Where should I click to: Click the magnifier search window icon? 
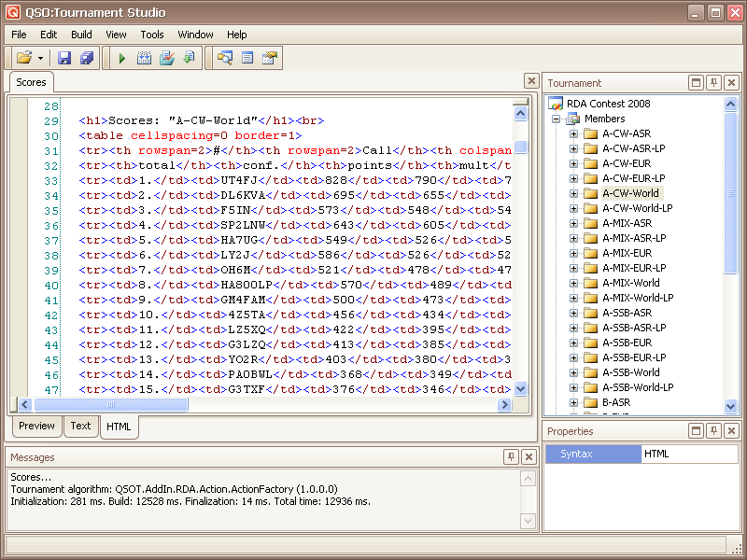(225, 58)
